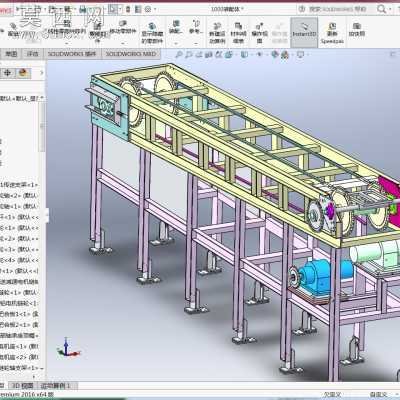Viewport: 400px width, 400px height.
Task: Click the feature tree vertical scrollbar
Action: 42,127
